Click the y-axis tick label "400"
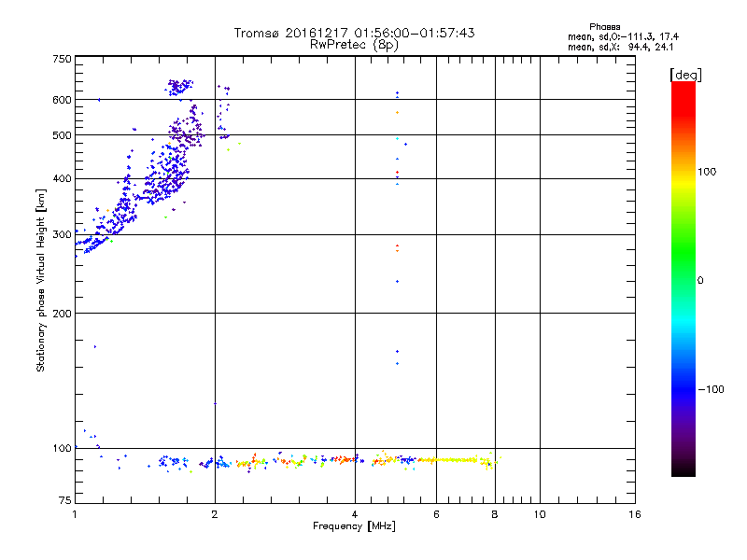 pyautogui.click(x=62, y=178)
